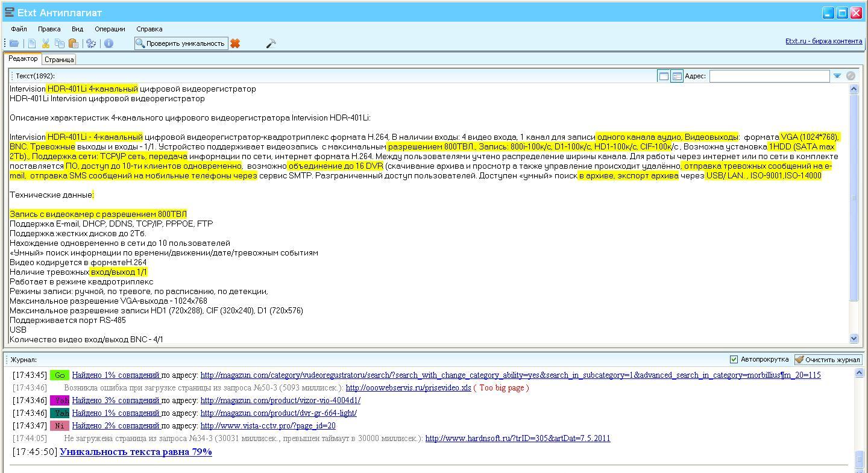The width and height of the screenshot is (868, 473).
Task: Click the 'Видео кодируется в форматеH.264' line
Action: pyautogui.click(x=78, y=263)
